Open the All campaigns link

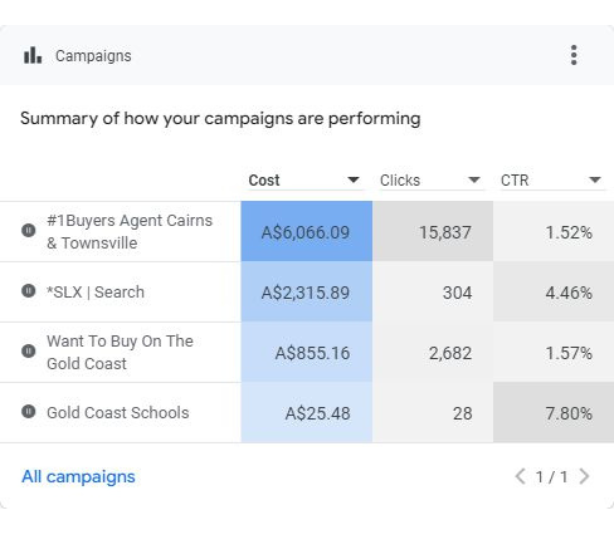(78, 477)
